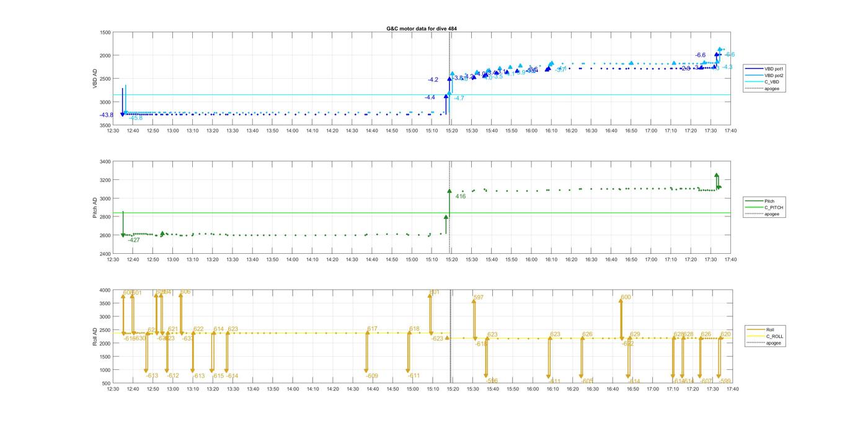Click the "Pitch AD" y-axis label

pyautogui.click(x=95, y=208)
